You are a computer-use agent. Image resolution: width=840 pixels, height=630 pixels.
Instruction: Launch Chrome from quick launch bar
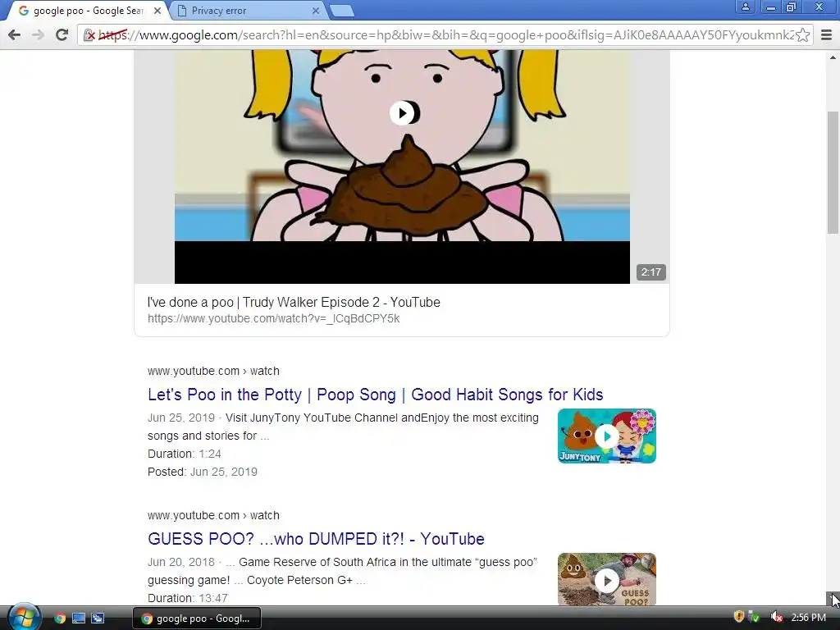coord(60,619)
